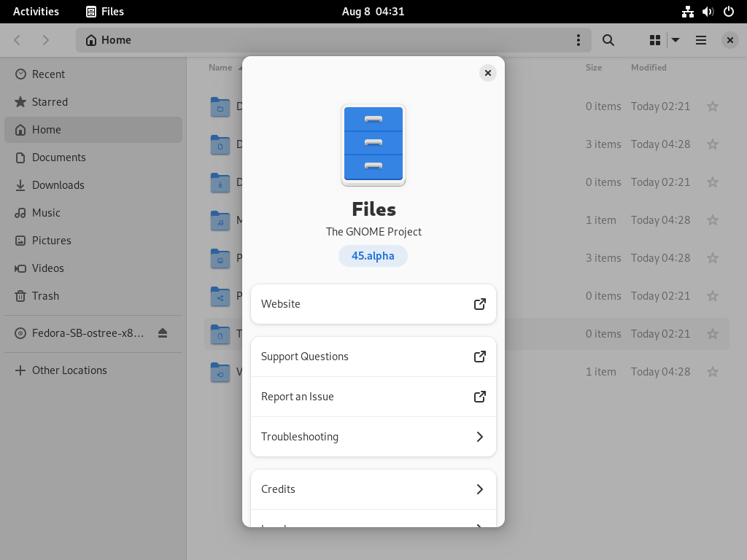747x560 pixels.
Task: Click the Recent clock icon
Action: point(20,74)
